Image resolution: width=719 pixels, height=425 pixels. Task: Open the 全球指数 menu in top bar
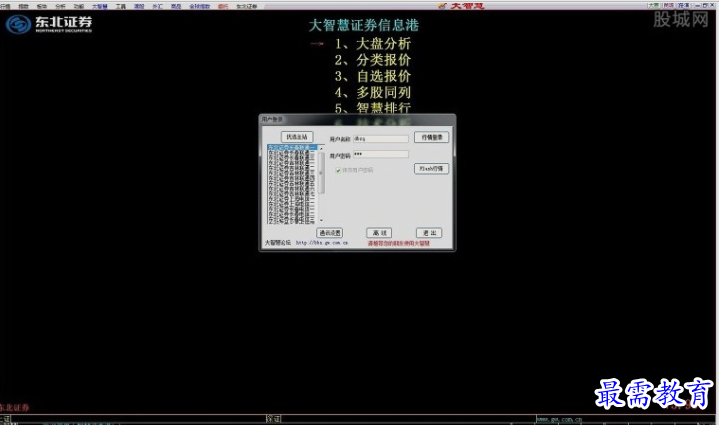point(199,6)
